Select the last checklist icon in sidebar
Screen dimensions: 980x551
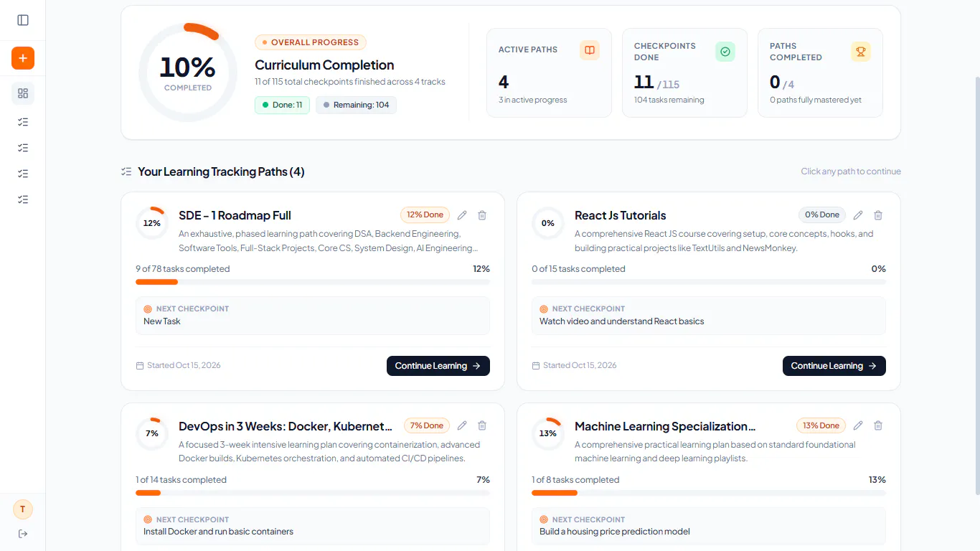[x=23, y=199]
